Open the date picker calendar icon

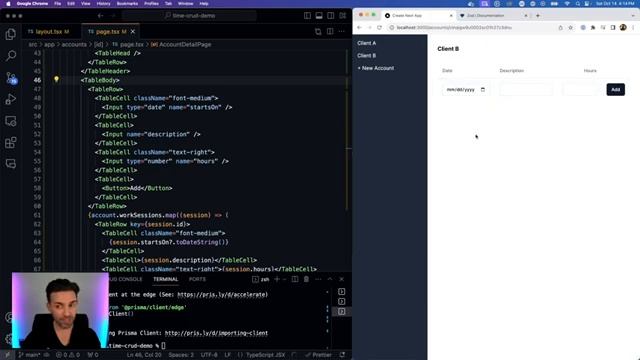[483, 89]
